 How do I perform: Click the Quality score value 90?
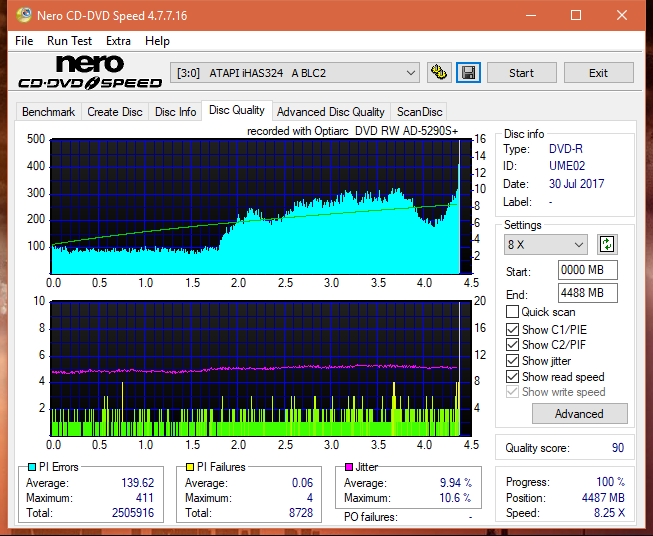[x=618, y=448]
